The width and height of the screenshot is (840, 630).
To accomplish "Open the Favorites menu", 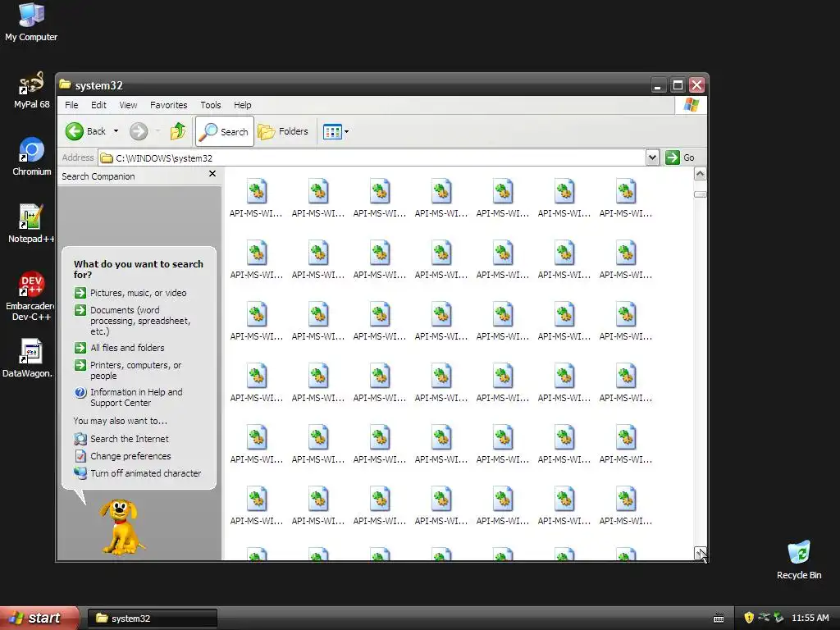I will [x=169, y=105].
